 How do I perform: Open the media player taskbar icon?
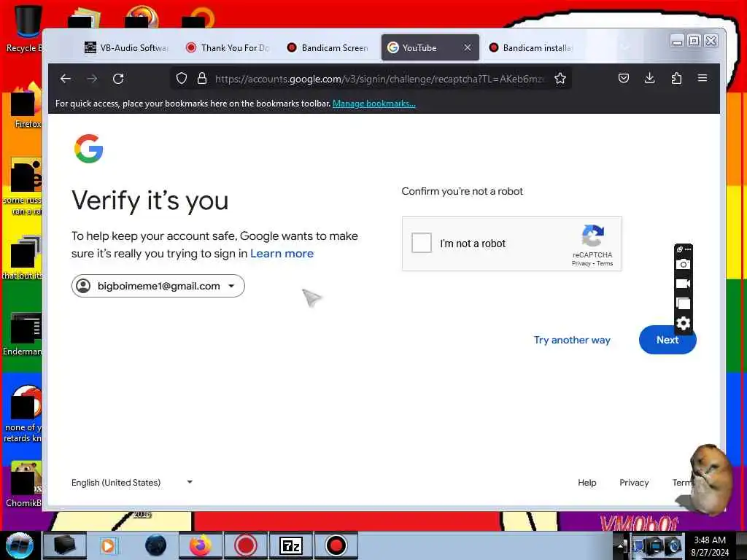tap(108, 545)
